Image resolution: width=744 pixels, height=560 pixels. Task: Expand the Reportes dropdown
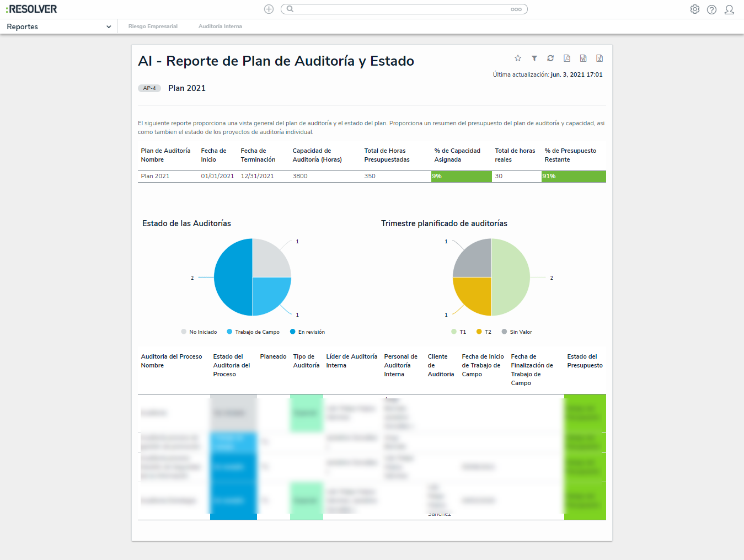pos(59,26)
